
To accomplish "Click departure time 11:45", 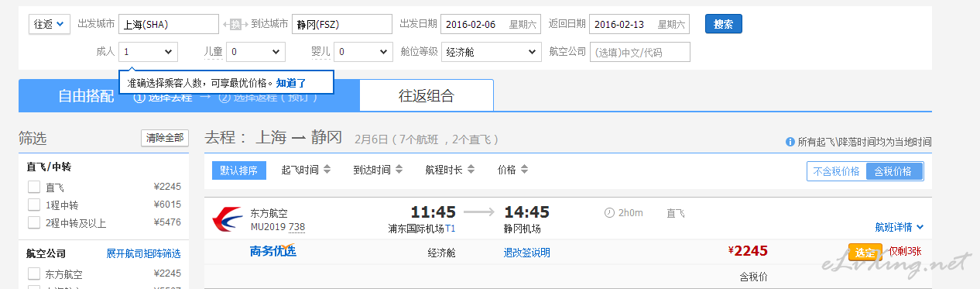I will click(x=433, y=212).
